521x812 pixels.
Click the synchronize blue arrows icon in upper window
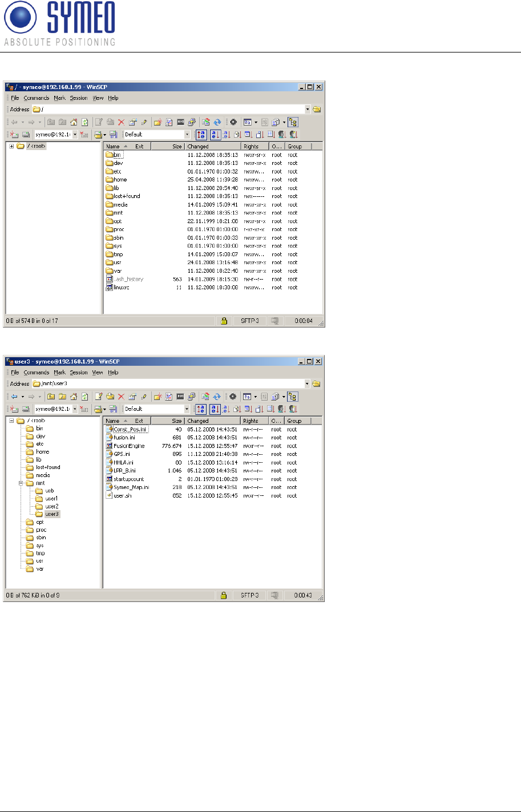pyautogui.click(x=217, y=122)
